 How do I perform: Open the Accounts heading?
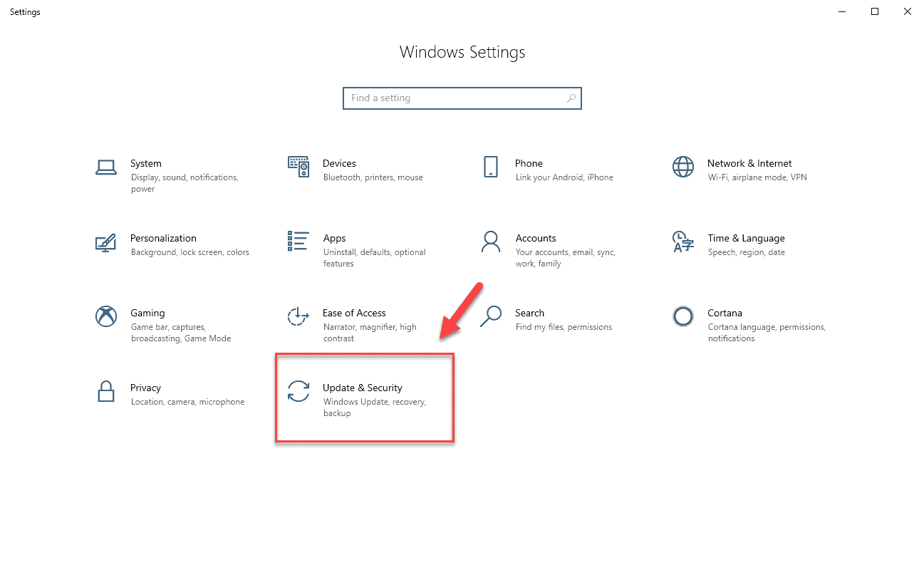click(536, 238)
